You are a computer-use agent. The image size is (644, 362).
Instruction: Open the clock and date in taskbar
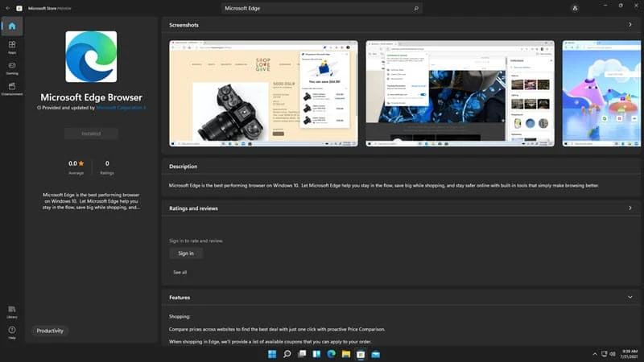[630, 354]
